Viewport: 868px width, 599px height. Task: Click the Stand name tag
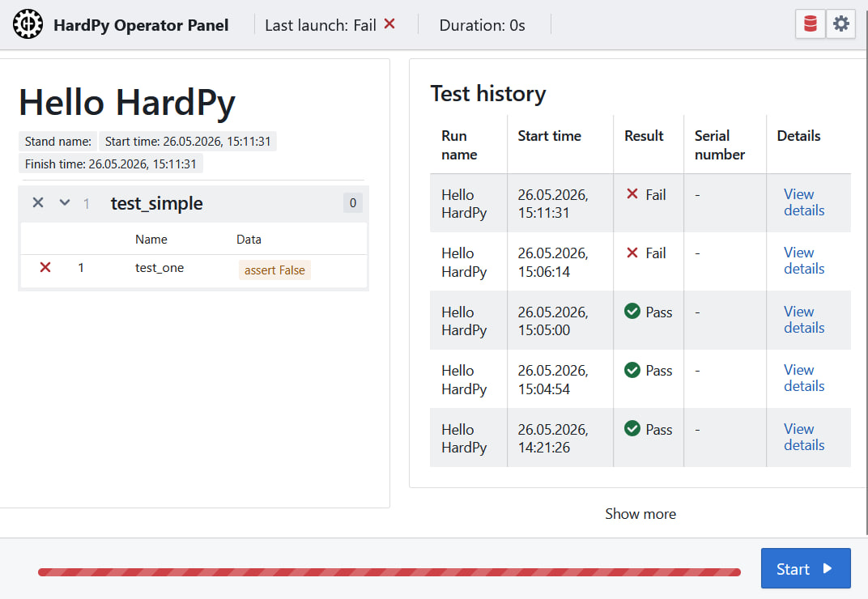pos(58,141)
